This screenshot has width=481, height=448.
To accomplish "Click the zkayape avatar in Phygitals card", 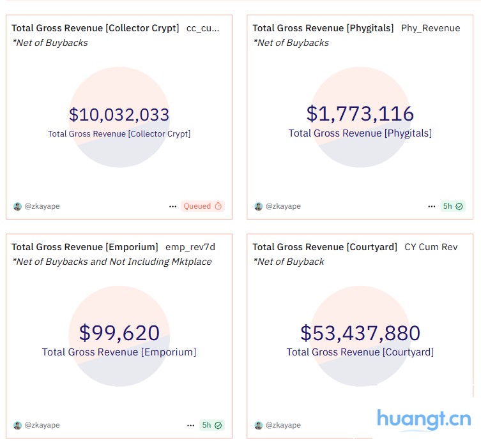I will (259, 207).
